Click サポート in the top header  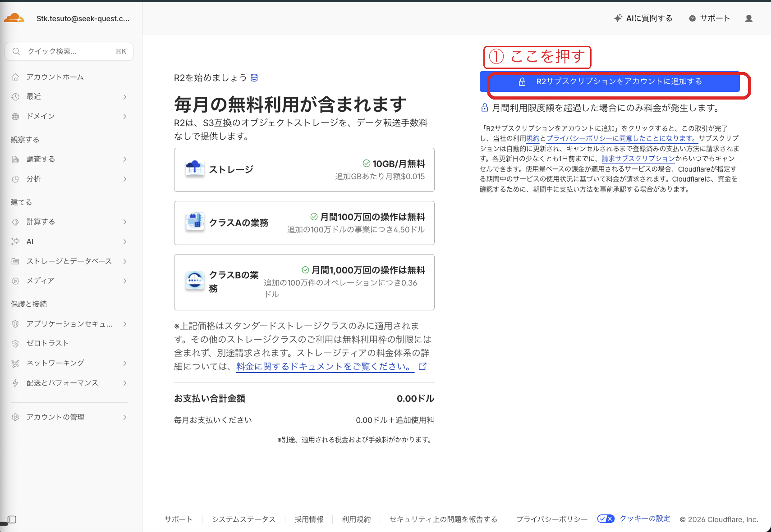point(715,18)
